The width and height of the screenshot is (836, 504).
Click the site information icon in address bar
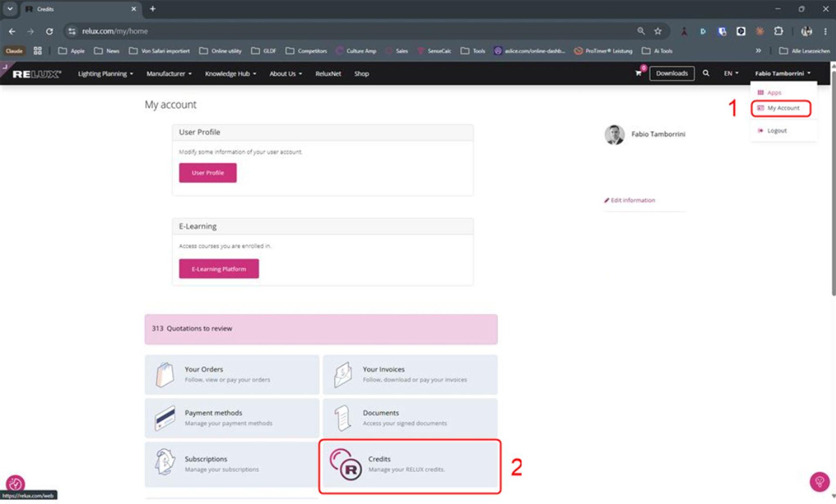click(x=72, y=31)
